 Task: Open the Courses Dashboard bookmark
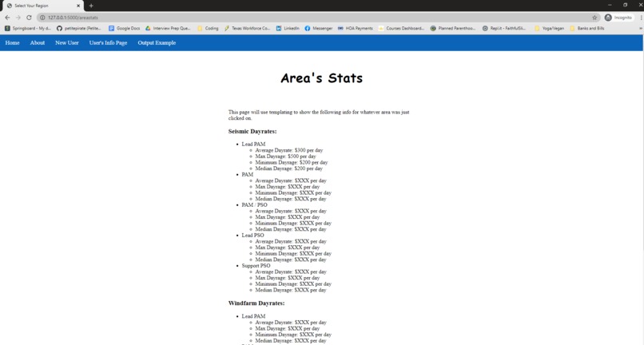pos(401,28)
